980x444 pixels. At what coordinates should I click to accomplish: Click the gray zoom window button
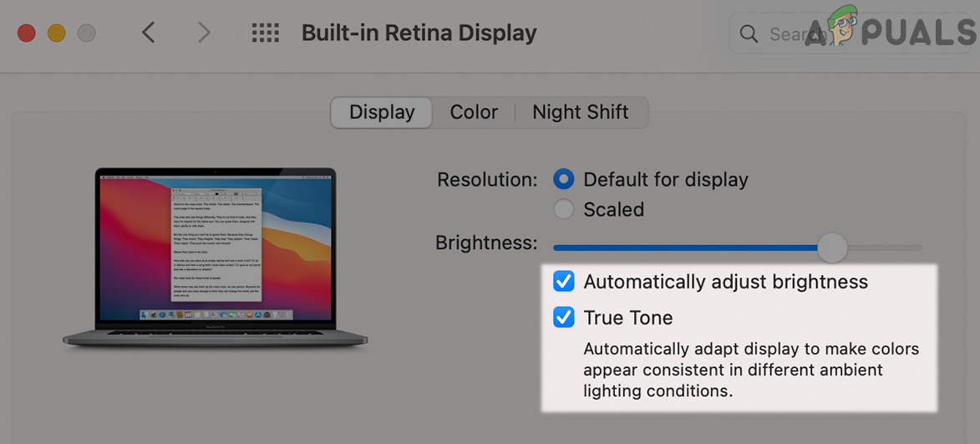pos(86,33)
